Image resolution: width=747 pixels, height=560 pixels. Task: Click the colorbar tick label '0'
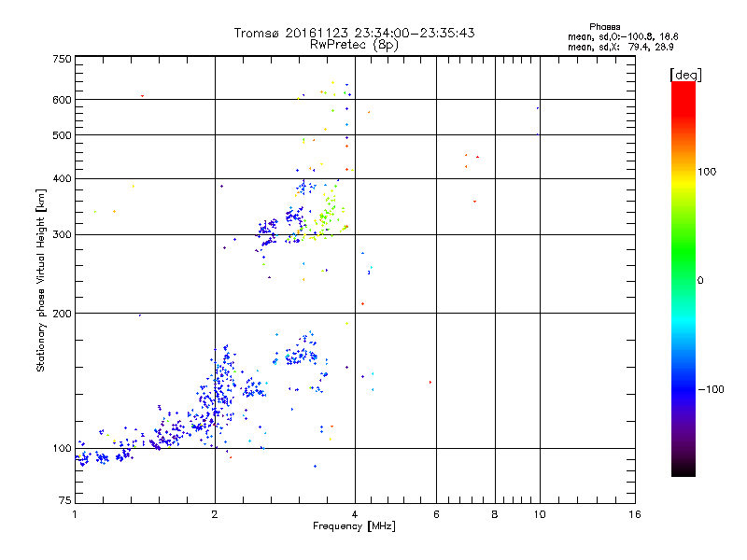tap(700, 281)
